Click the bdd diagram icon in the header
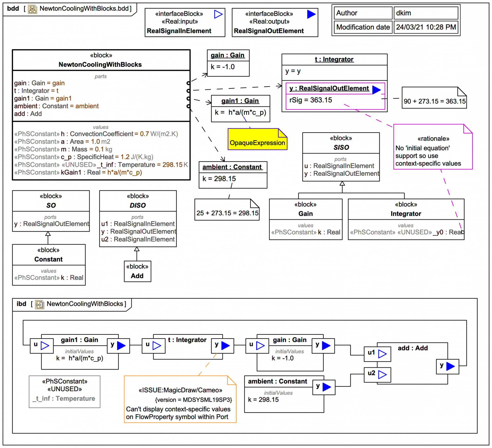Screen dimensions: 492x448 click(32, 9)
